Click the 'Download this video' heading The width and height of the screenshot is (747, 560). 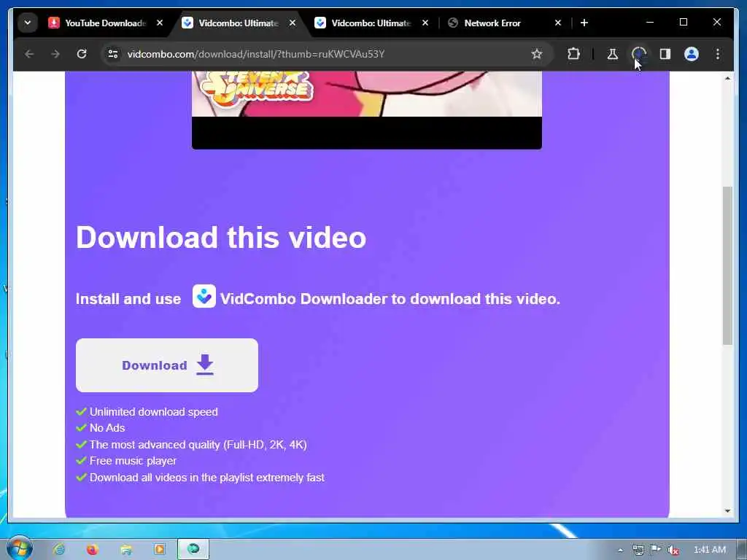[221, 237]
